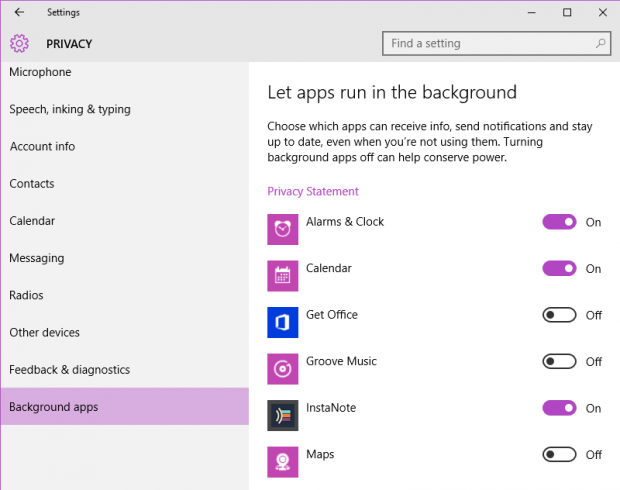The height and width of the screenshot is (490, 620).
Task: Open Contacts privacy section
Action: click(125, 184)
